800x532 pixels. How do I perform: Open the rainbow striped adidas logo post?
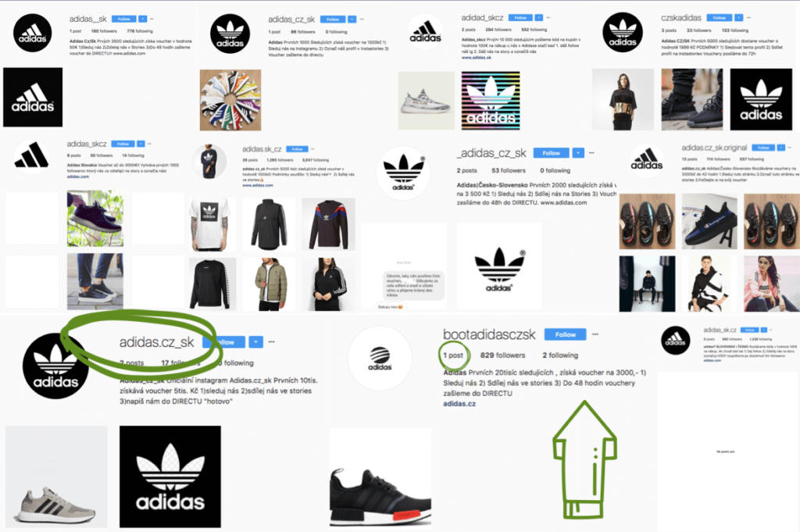[x=491, y=100]
